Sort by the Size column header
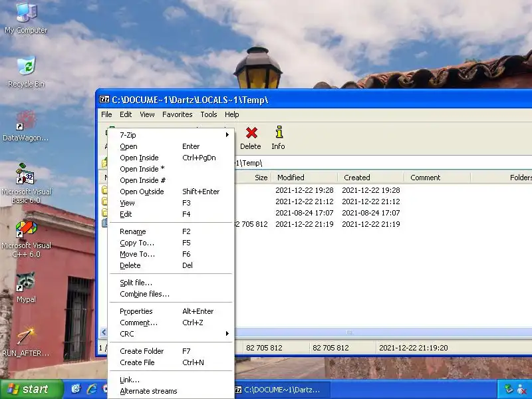This screenshot has height=399, width=532. point(253,178)
